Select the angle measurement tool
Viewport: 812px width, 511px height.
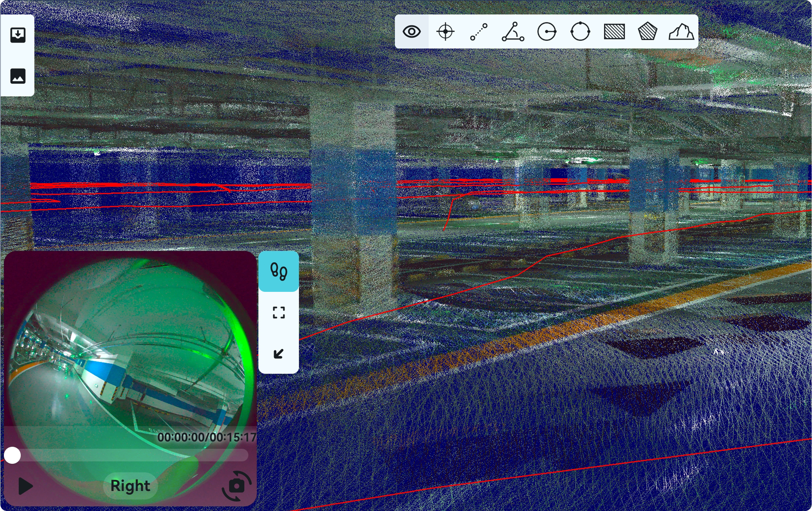(512, 32)
